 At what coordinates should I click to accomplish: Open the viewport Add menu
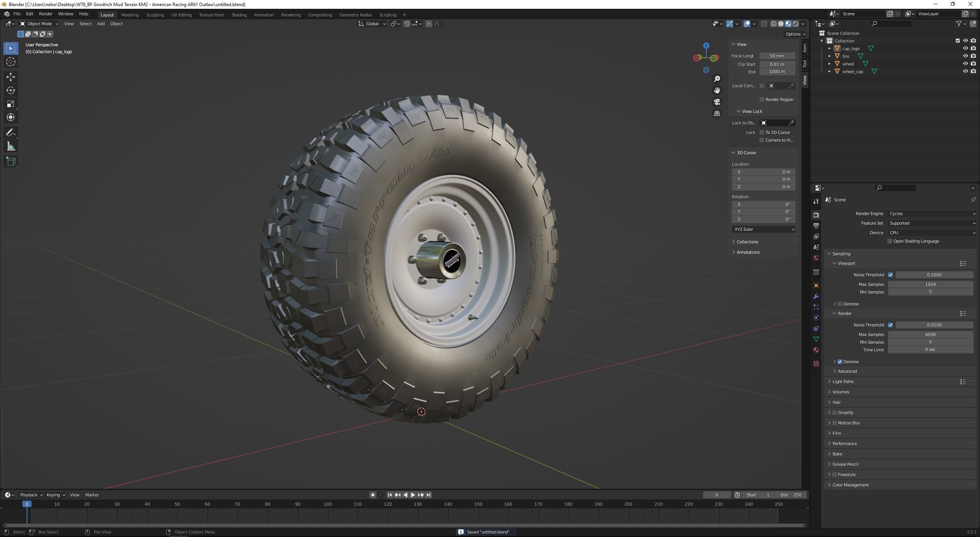coord(101,24)
